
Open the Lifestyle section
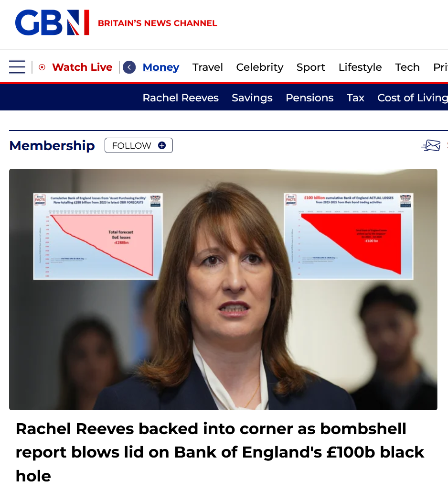(360, 67)
